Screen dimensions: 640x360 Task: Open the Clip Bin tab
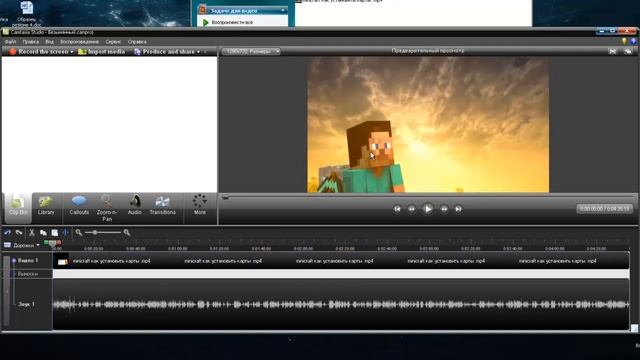[18, 207]
